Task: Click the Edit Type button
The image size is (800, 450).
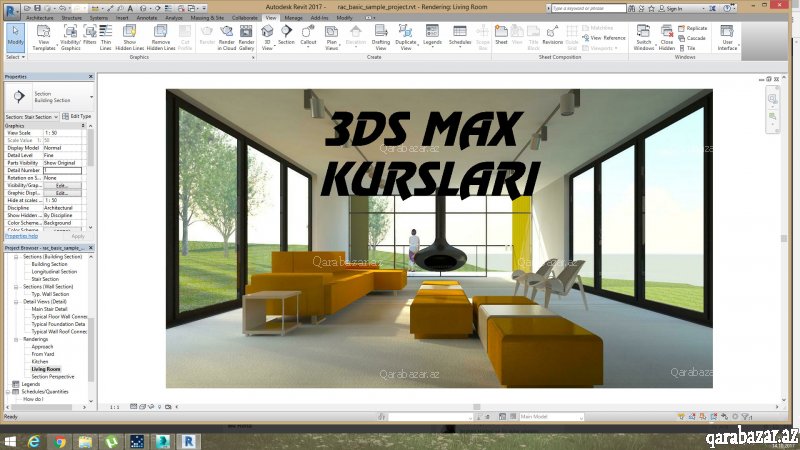Action: 77,116
